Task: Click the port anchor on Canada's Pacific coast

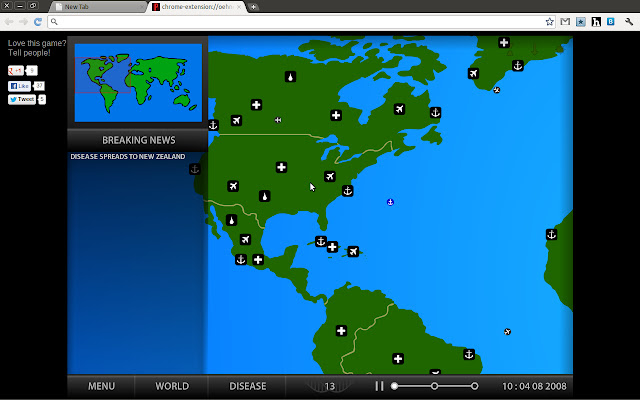Action: click(213, 125)
